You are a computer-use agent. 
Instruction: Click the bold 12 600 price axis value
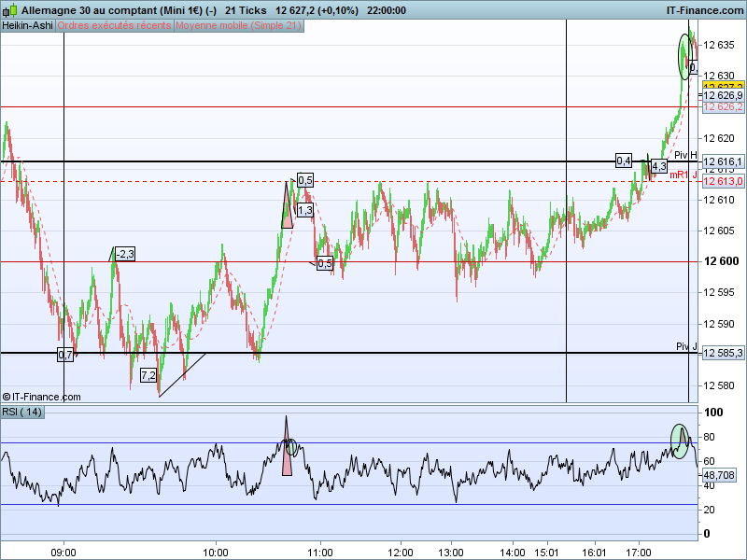(x=721, y=261)
